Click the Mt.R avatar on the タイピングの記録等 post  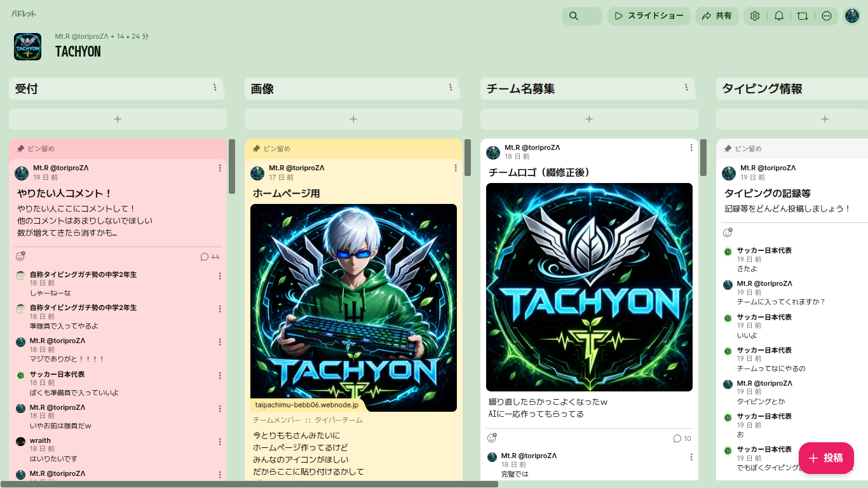tap(729, 173)
